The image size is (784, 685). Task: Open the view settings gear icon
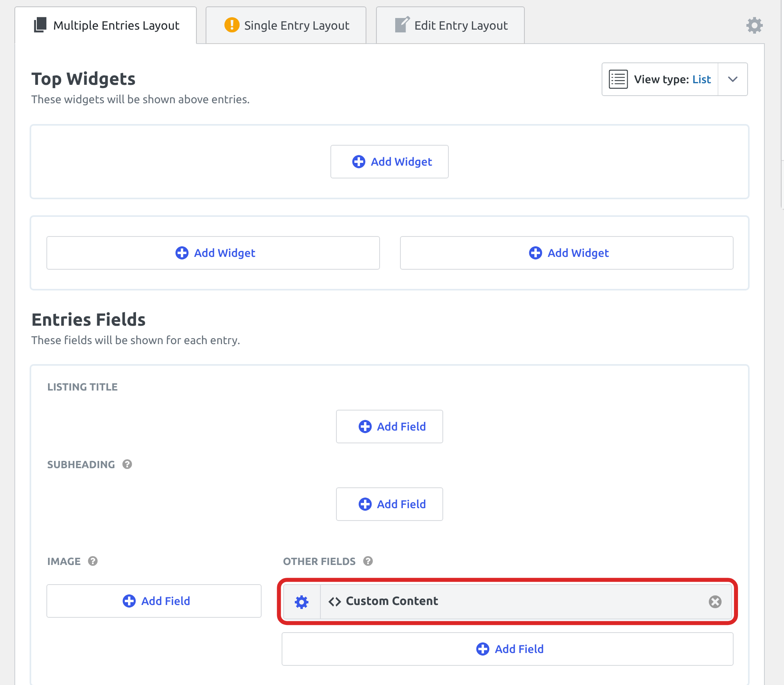[754, 25]
